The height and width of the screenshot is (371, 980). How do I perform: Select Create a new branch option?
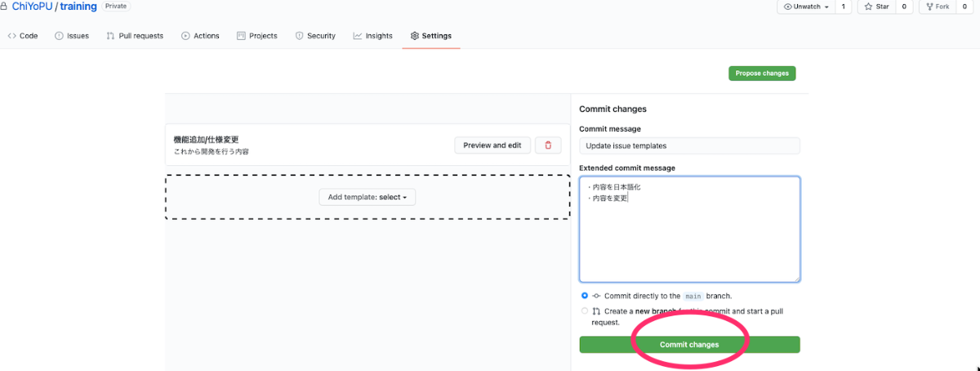[585, 311]
